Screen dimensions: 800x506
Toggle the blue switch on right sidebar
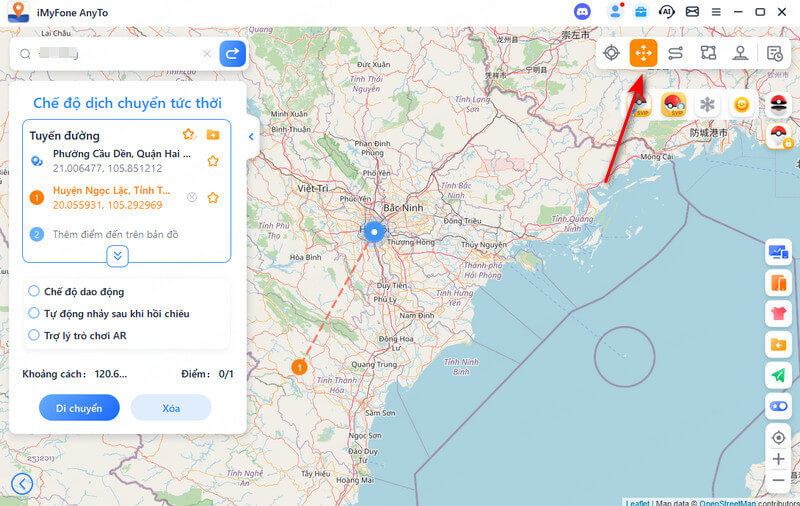pos(778,406)
